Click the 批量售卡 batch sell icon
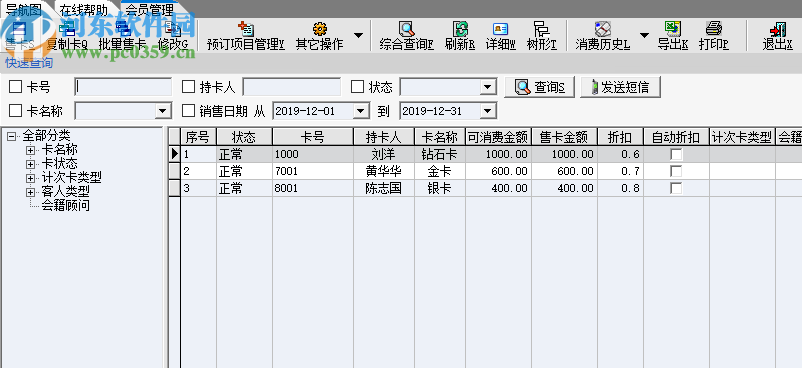Screen dimensions: 802x368 tap(123, 29)
